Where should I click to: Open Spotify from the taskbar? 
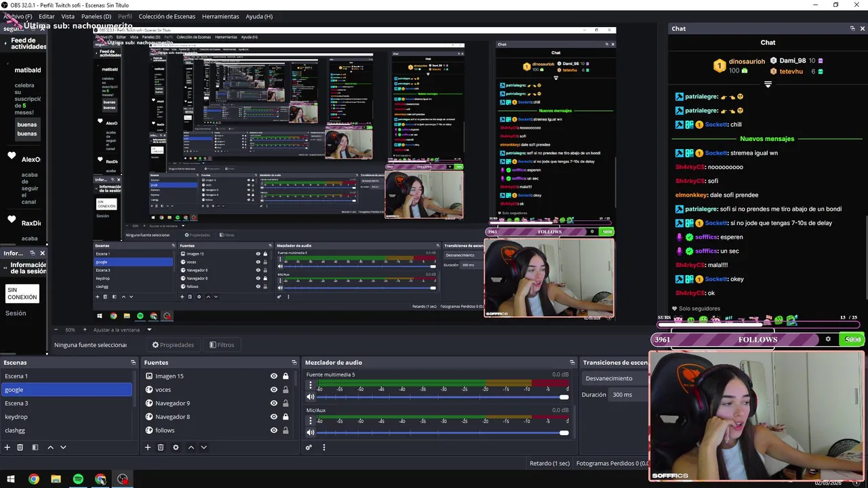click(x=78, y=479)
